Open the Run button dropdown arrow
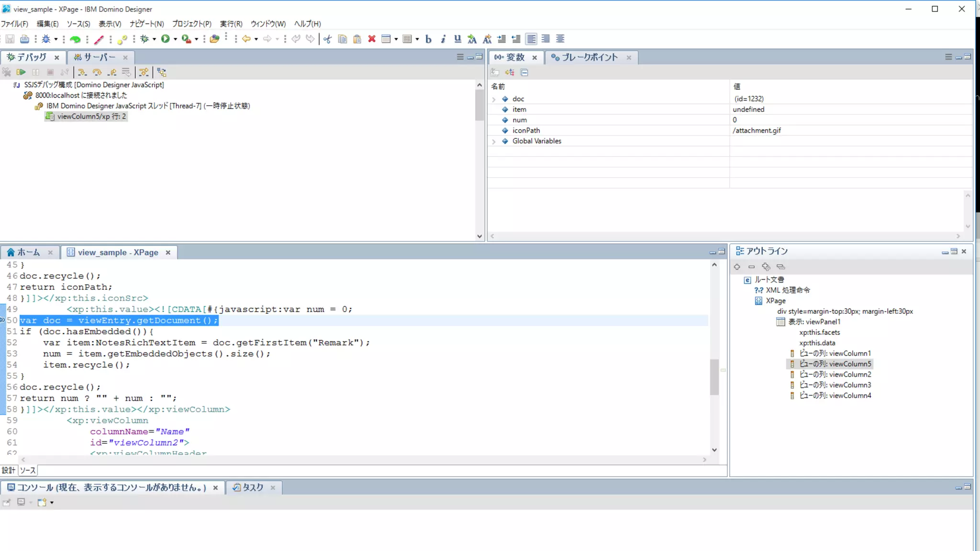Image resolution: width=980 pixels, height=551 pixels. pos(176,39)
